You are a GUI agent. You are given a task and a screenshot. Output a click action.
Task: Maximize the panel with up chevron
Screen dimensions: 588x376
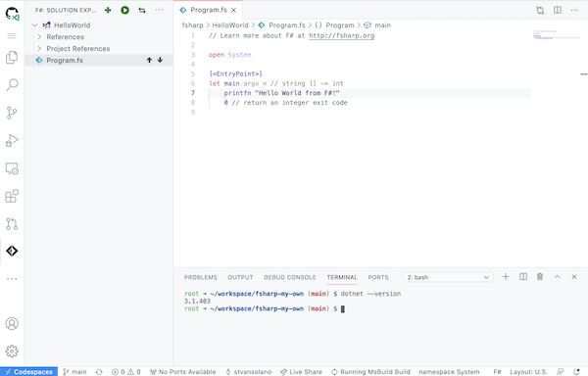point(558,277)
